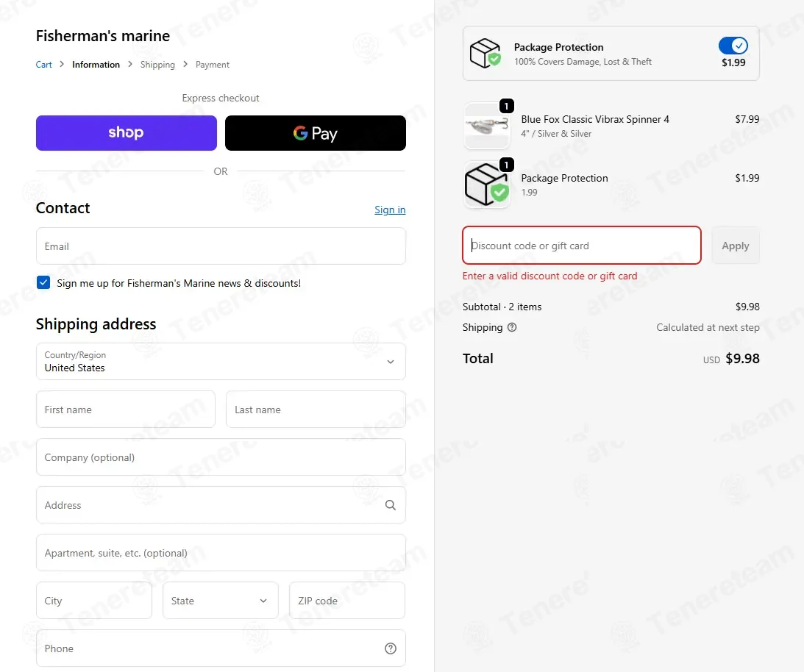Click the Sign in link
Image resolution: width=804 pixels, height=672 pixels.
390,210
